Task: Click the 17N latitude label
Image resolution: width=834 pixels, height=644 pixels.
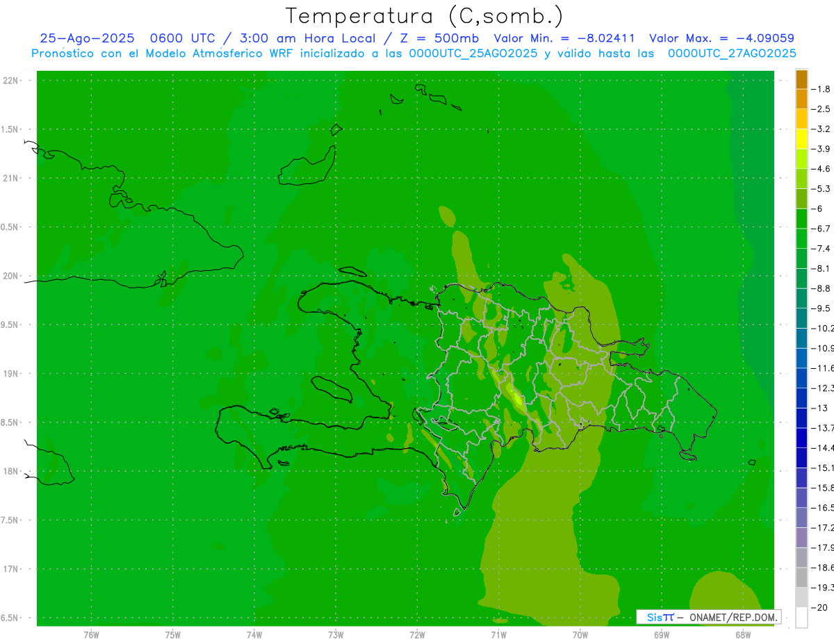Action: click(12, 569)
